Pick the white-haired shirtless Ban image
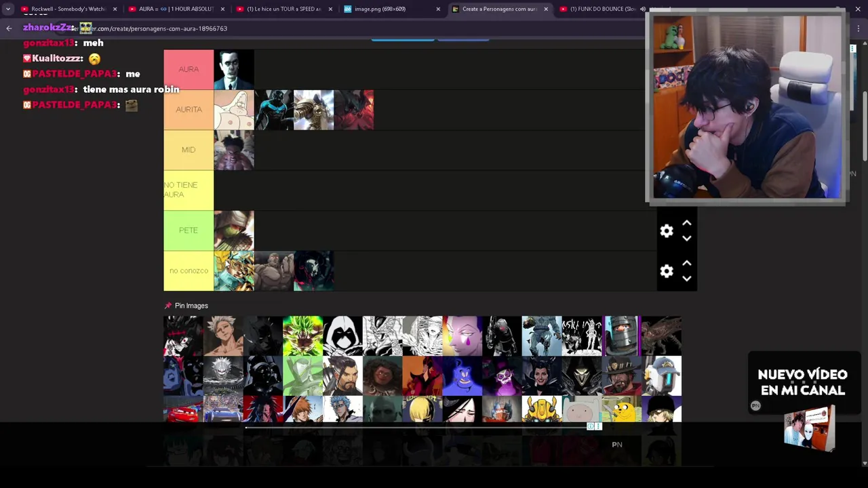Image resolution: width=868 pixels, height=488 pixels. (223, 335)
